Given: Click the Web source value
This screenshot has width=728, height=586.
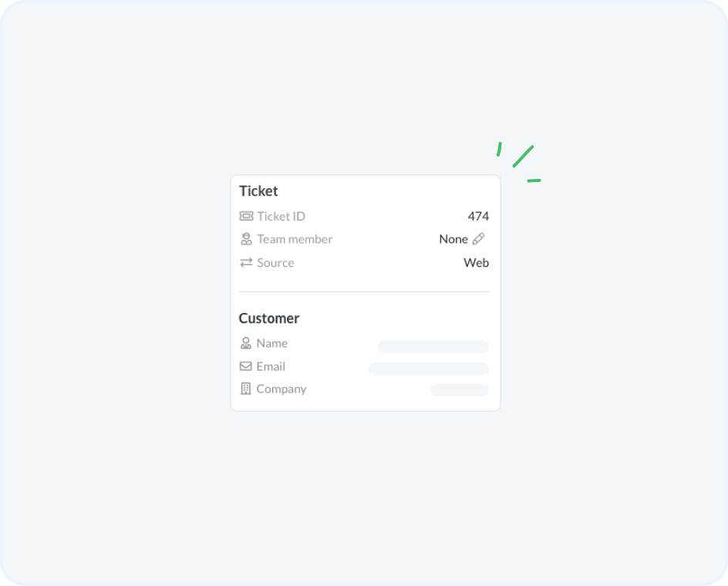Looking at the screenshot, I should tap(477, 263).
